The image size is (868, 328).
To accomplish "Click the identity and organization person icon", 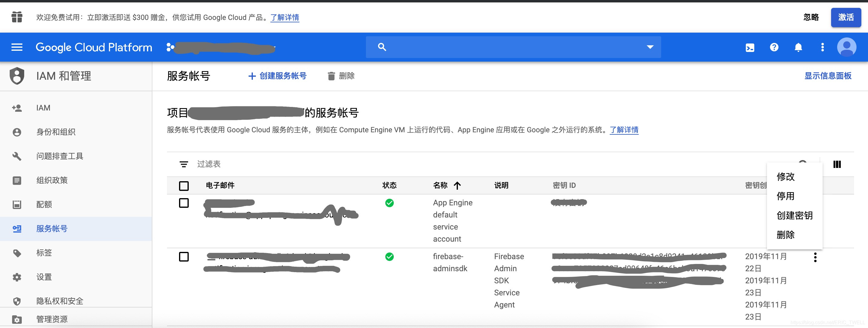I will click(17, 132).
